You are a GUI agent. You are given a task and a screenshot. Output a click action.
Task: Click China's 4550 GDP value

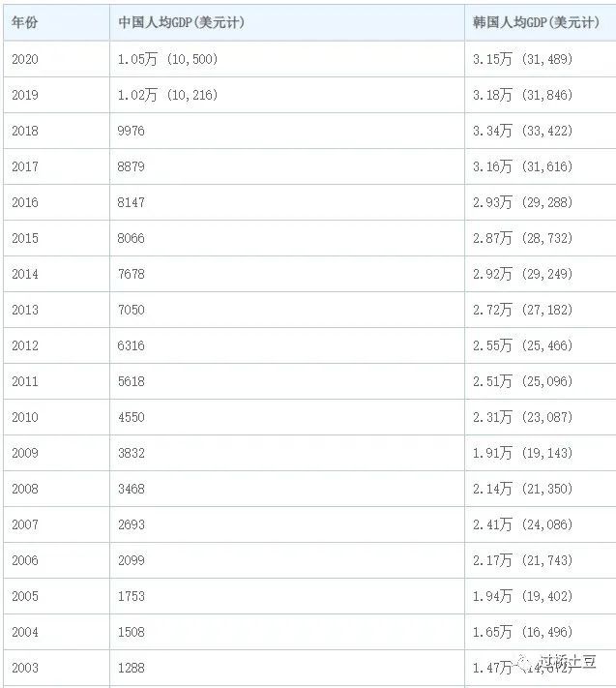point(131,417)
